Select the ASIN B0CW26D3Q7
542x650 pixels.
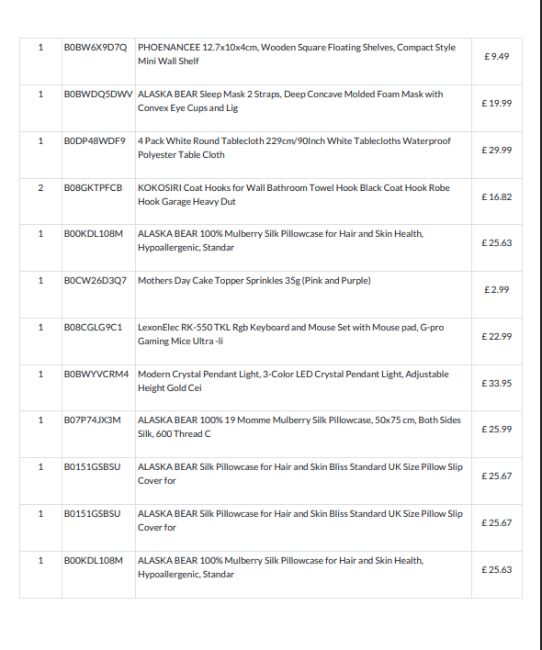point(95,281)
